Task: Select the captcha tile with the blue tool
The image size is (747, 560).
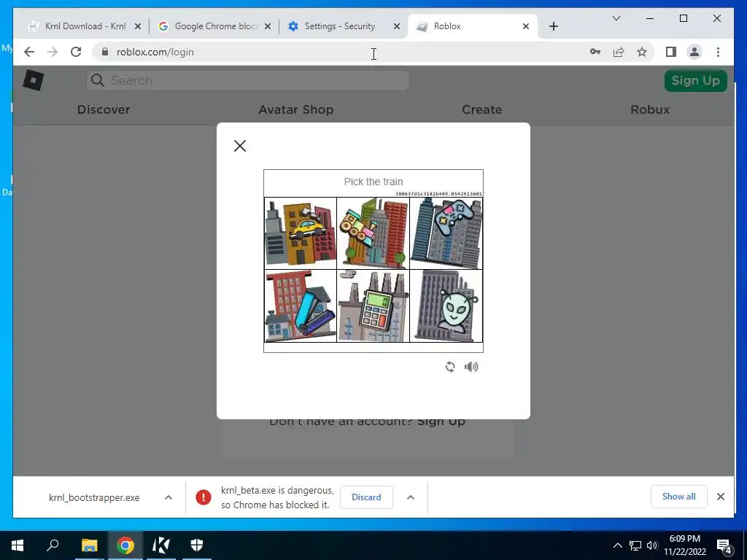Action: pos(300,306)
